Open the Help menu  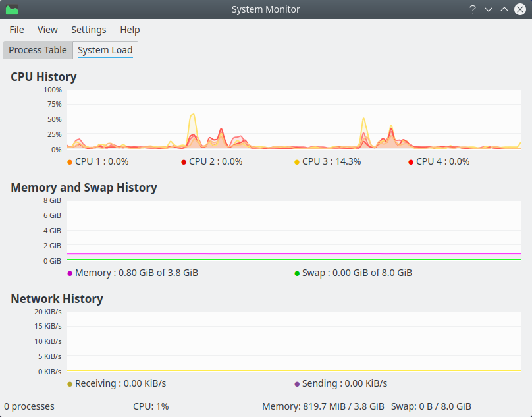click(130, 30)
